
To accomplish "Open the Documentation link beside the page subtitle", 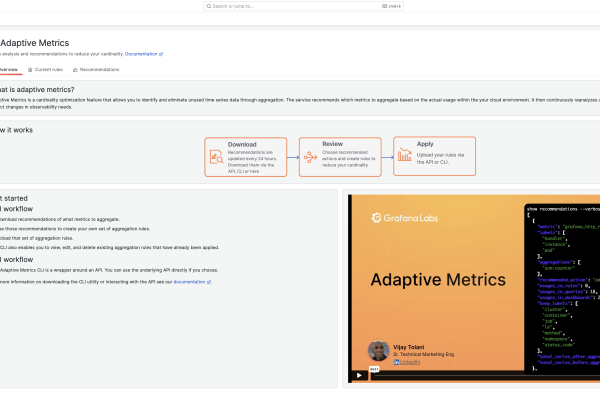I will click(x=143, y=53).
